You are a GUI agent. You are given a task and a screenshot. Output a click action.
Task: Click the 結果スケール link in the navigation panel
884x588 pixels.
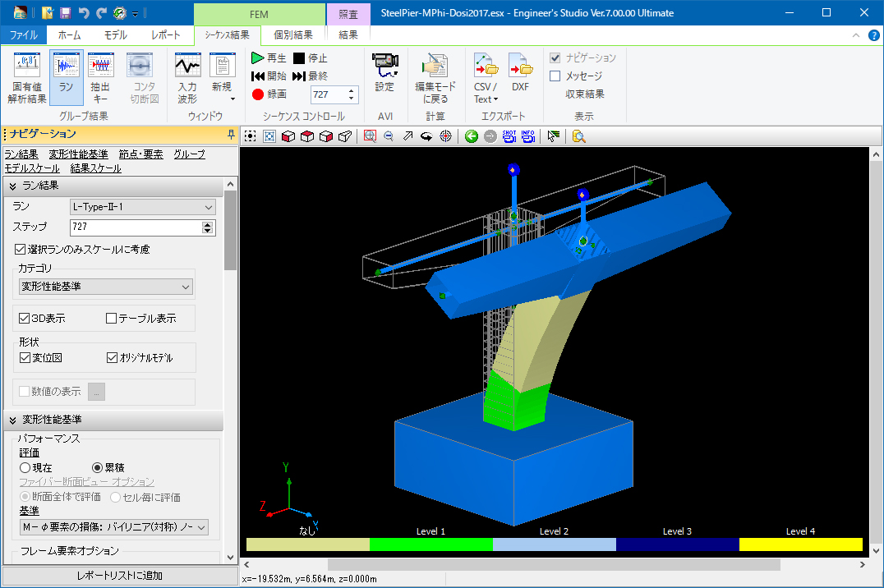[x=95, y=168]
